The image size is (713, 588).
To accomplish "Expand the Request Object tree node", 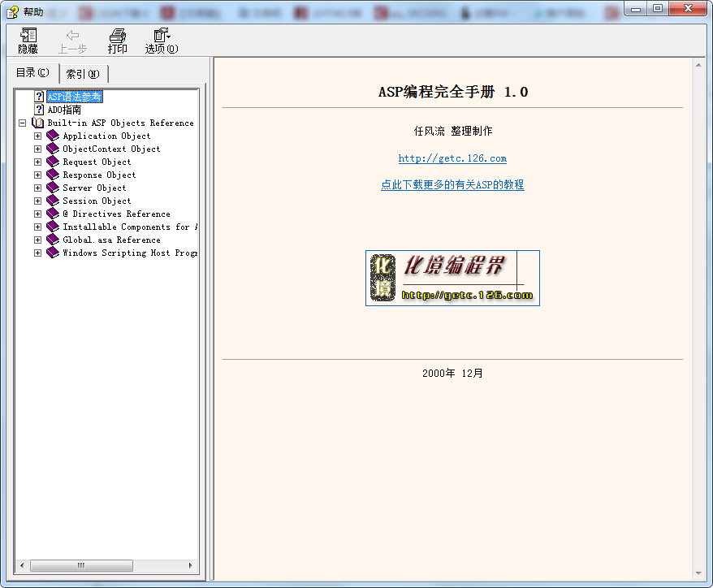I will coord(37,162).
